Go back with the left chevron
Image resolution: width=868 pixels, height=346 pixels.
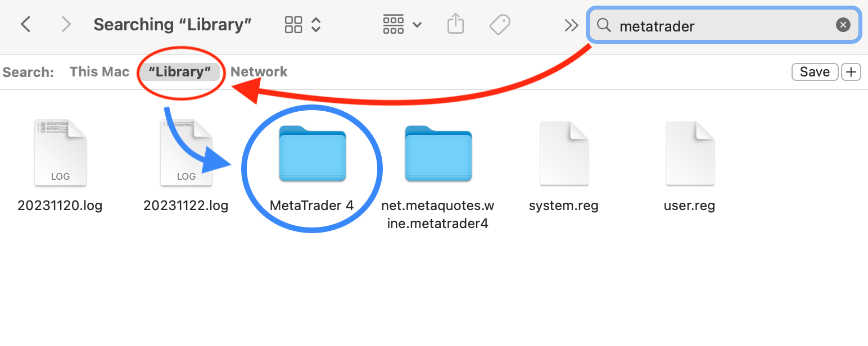(25, 24)
